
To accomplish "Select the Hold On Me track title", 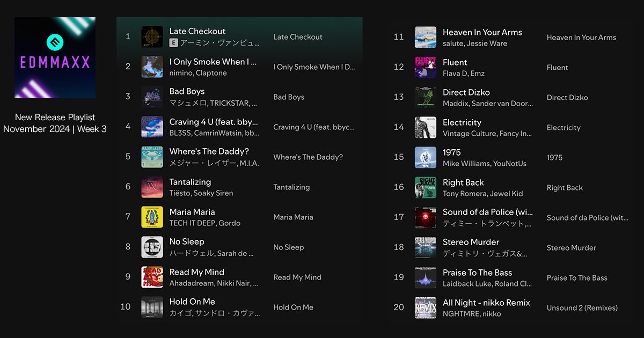I will point(192,302).
